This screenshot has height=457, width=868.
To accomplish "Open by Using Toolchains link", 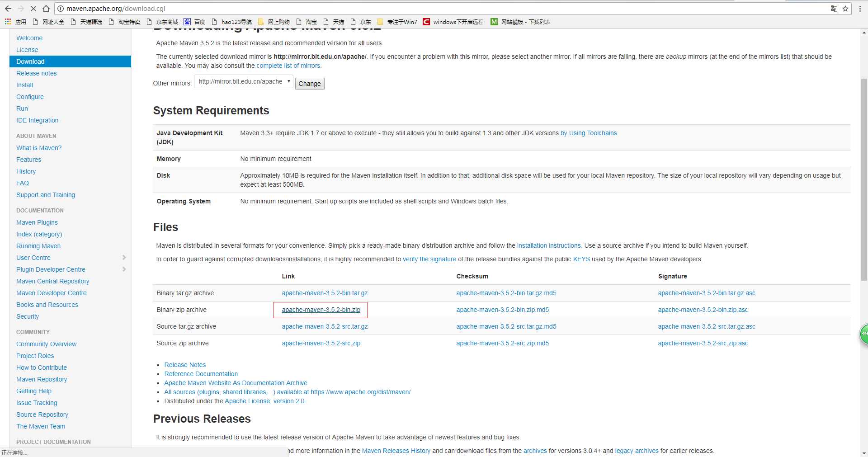I will (589, 133).
